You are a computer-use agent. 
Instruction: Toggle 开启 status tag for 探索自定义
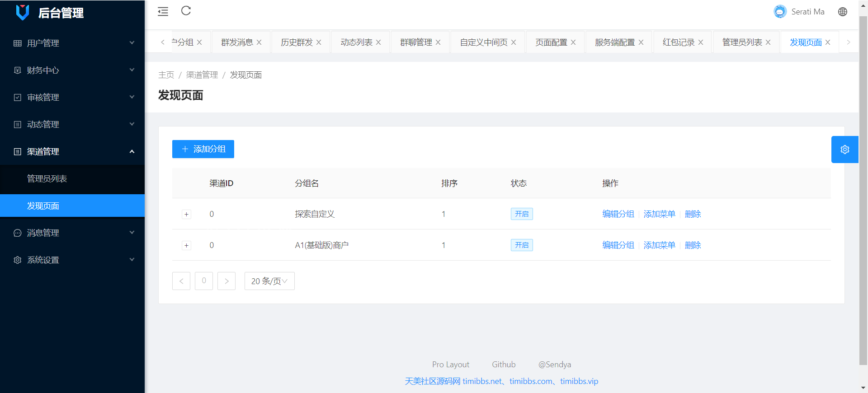(x=521, y=214)
